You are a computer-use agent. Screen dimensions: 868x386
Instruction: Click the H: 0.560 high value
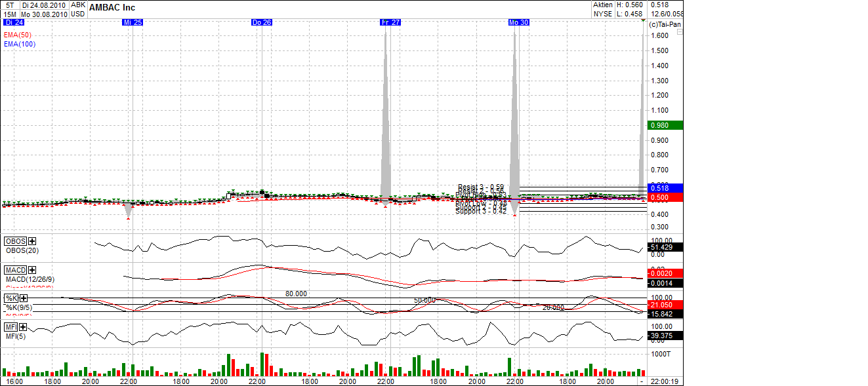tap(631, 5)
